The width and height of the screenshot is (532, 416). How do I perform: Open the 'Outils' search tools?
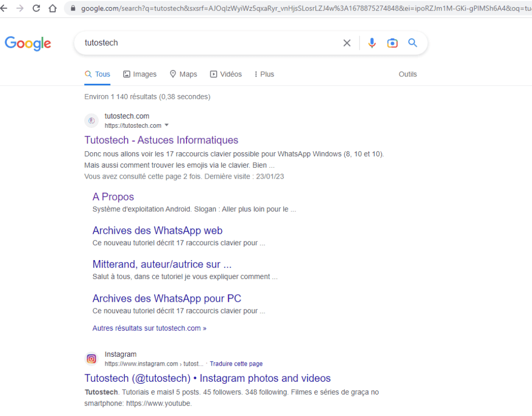coord(407,74)
